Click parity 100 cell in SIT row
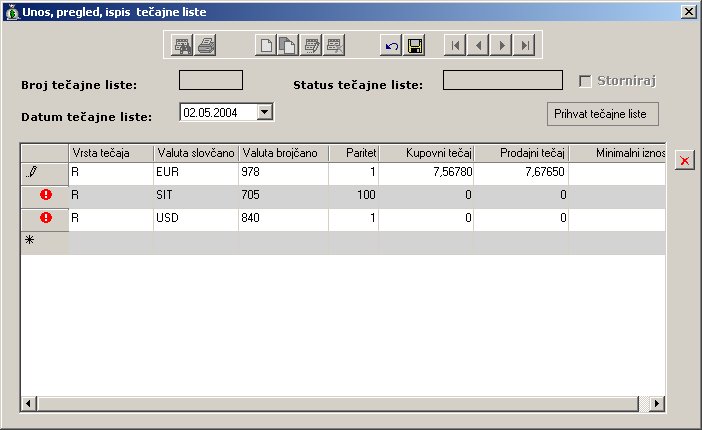702x430 pixels. [x=354, y=195]
